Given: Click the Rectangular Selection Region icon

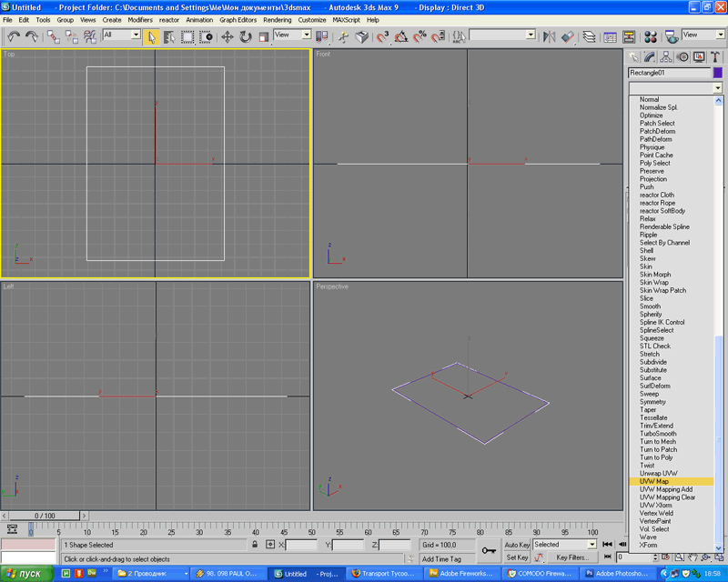Looking at the screenshot, I should click(187, 37).
